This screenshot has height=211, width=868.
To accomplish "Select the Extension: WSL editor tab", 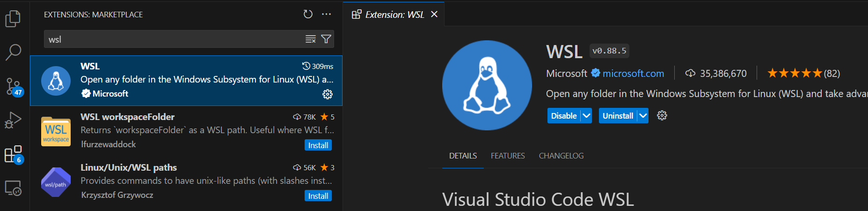I will coord(394,15).
